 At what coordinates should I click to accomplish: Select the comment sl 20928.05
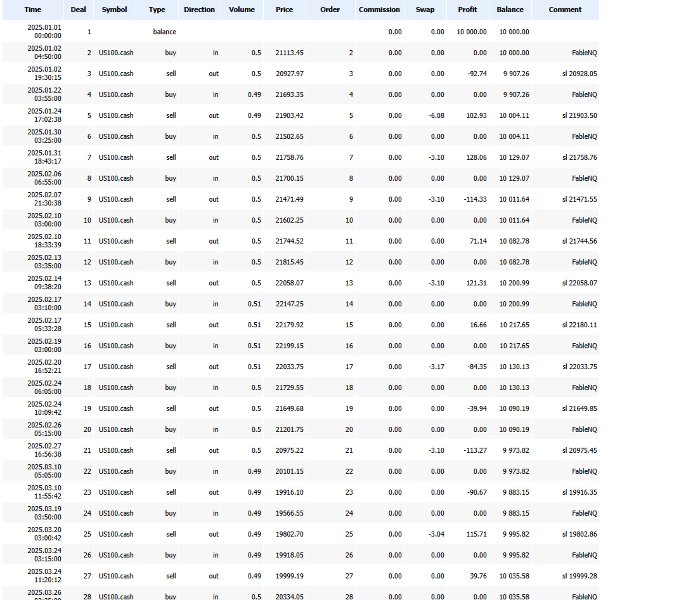tap(579, 74)
